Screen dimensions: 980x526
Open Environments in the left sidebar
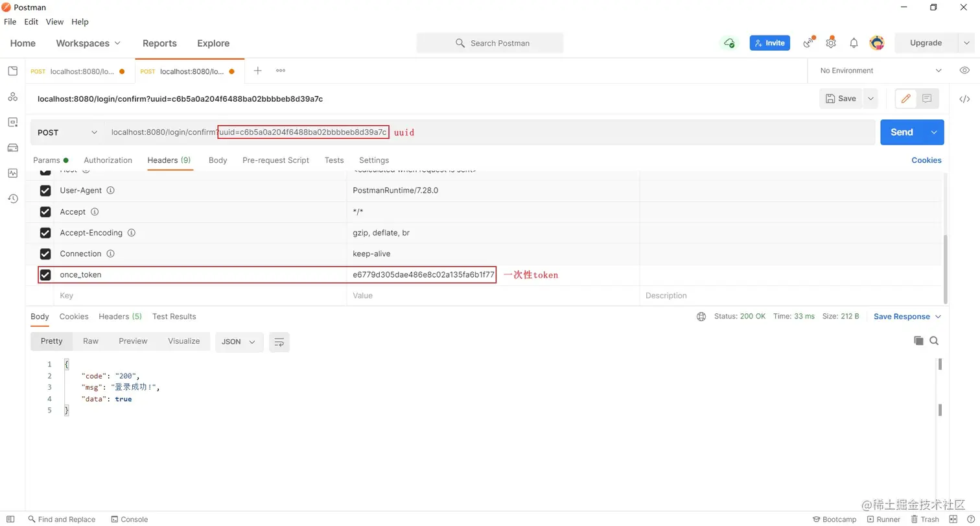point(12,122)
